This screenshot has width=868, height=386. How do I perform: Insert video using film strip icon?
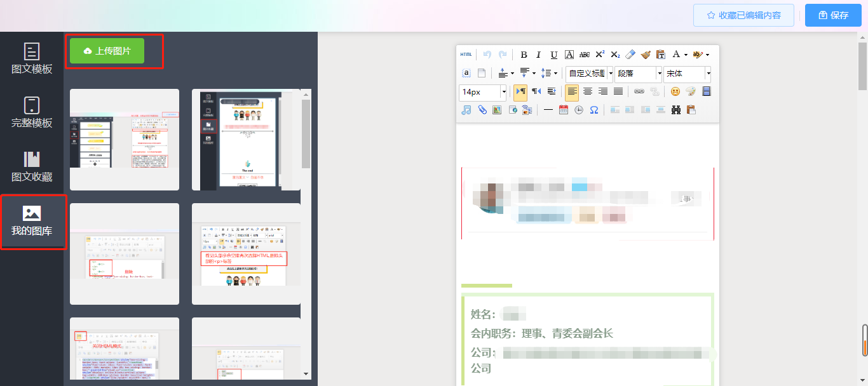[706, 91]
